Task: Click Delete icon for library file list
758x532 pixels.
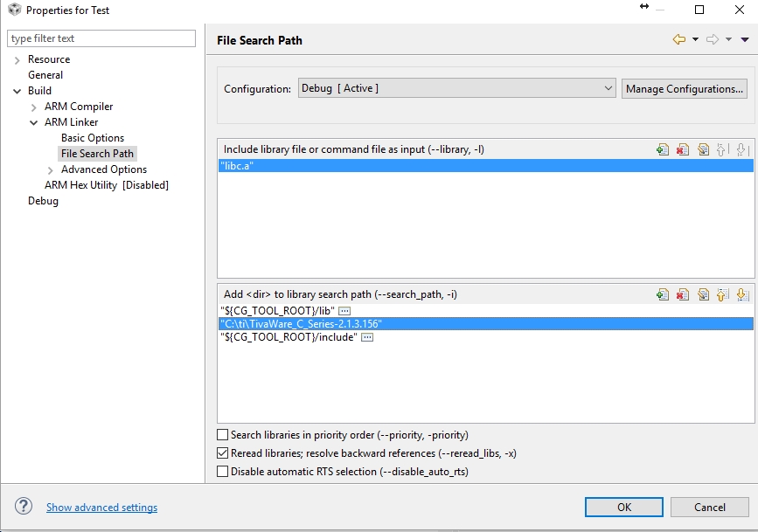Action: [683, 149]
